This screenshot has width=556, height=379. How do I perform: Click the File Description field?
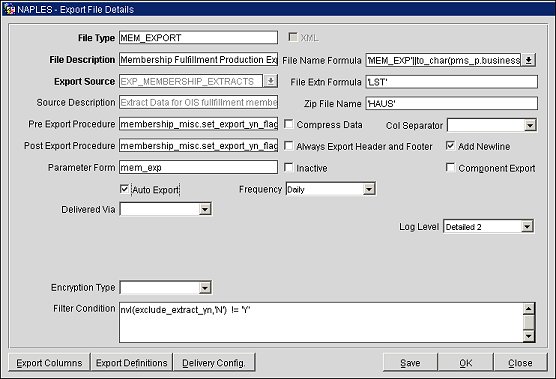[x=198, y=60]
